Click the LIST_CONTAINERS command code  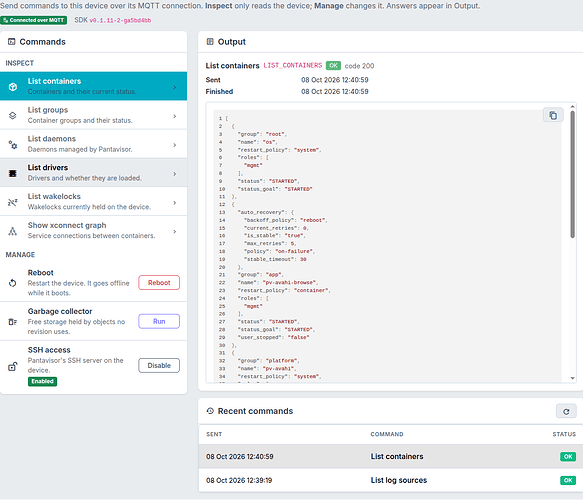coord(293,65)
